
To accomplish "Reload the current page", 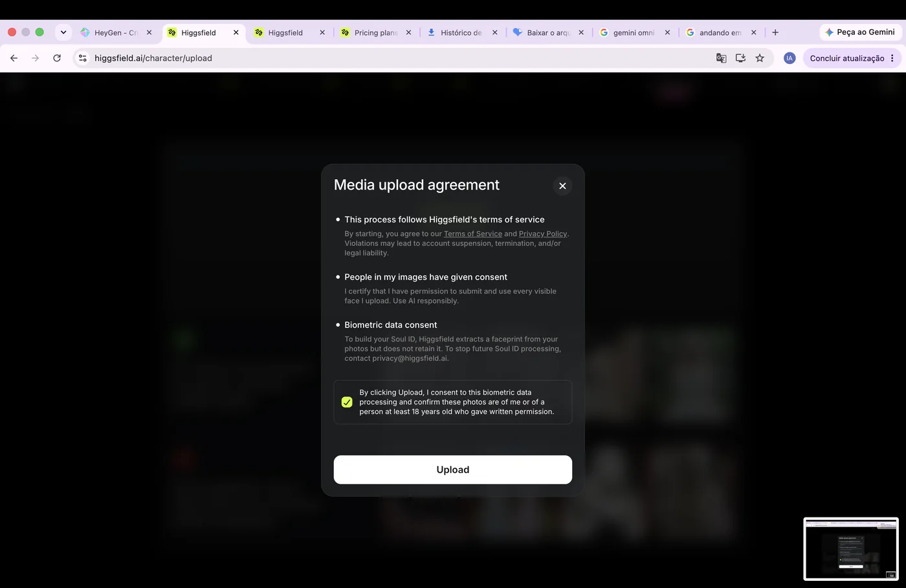I will (57, 58).
